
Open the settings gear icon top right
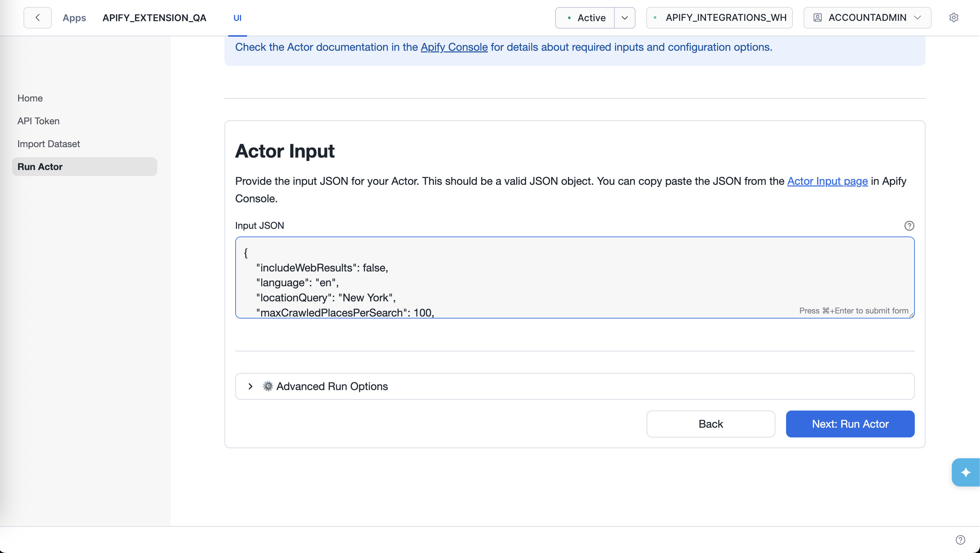(954, 17)
